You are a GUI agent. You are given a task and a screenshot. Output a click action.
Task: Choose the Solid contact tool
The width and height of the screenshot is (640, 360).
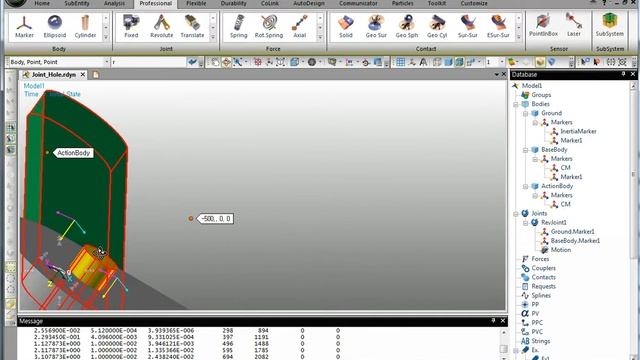(345, 27)
